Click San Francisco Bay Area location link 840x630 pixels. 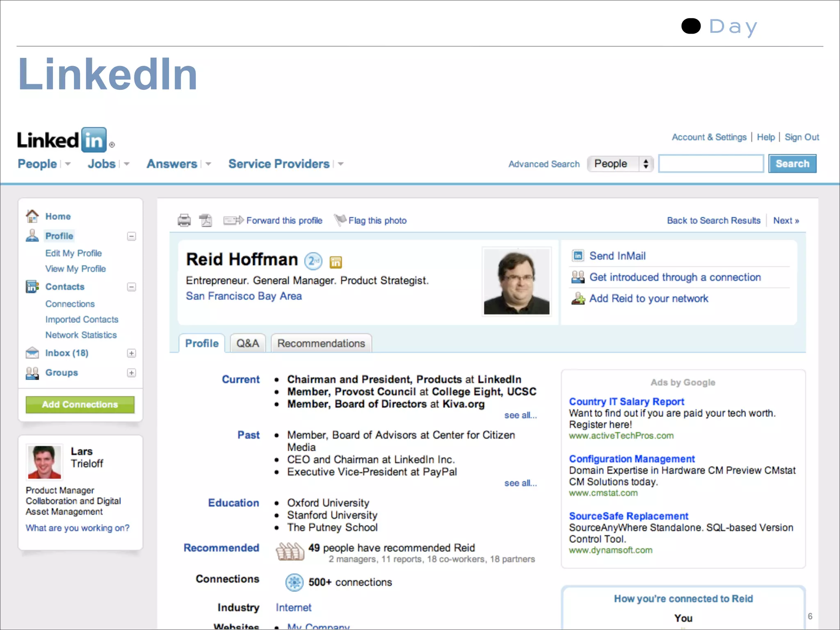point(244,296)
